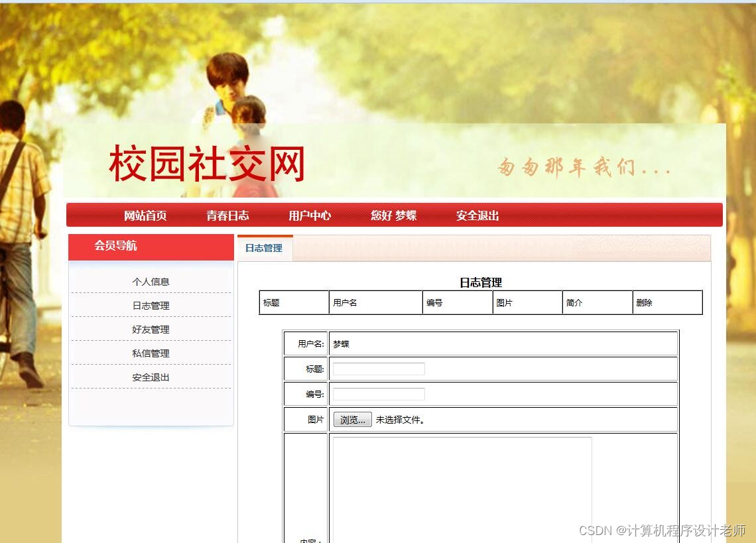This screenshot has width=756, height=543.
Task: Go to 青春日志 in the top menu
Action: point(227,215)
